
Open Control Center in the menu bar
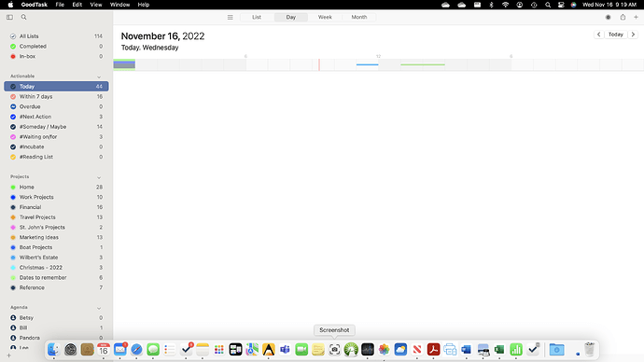point(561,5)
